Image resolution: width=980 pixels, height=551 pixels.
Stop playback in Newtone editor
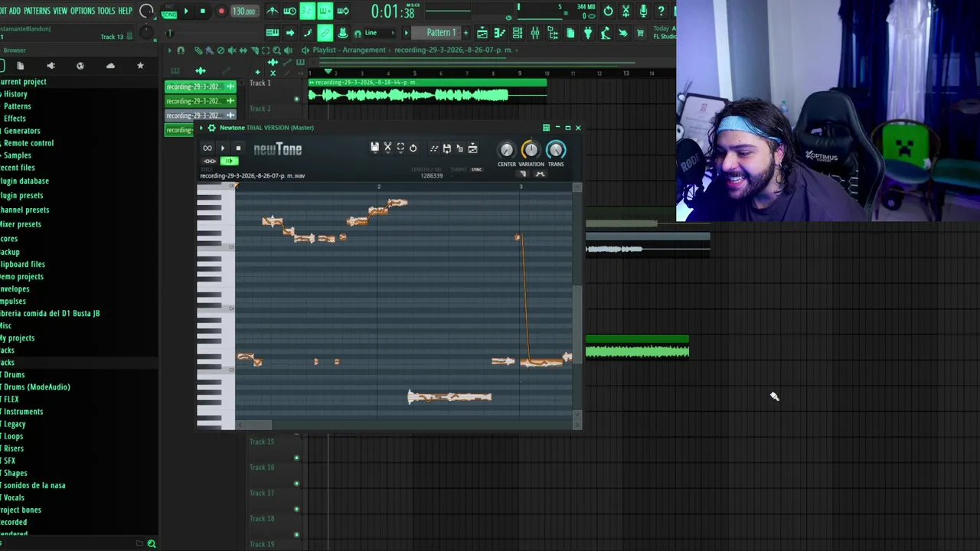tap(238, 148)
